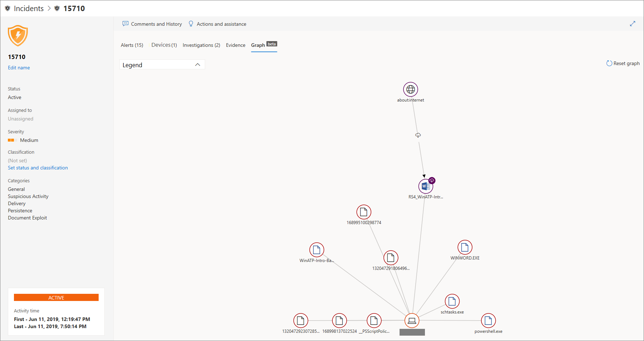This screenshot has height=341, width=644.
Task: Select the RS4_WinATP-Intr Word document node
Action: coord(425,186)
